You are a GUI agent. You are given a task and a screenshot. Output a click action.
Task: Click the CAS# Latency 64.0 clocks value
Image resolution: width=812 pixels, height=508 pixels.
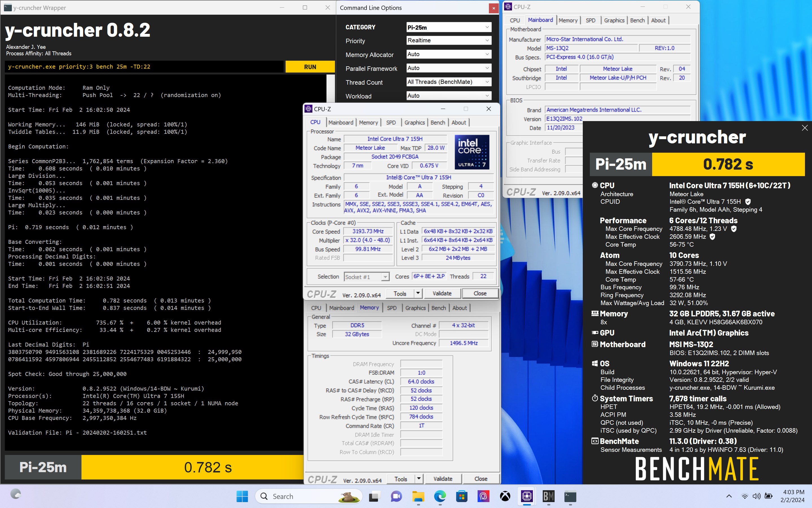[421, 382]
